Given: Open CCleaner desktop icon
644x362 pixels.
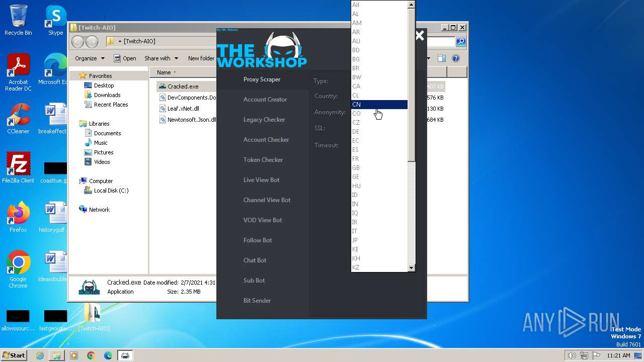Looking at the screenshot, I should (x=18, y=119).
